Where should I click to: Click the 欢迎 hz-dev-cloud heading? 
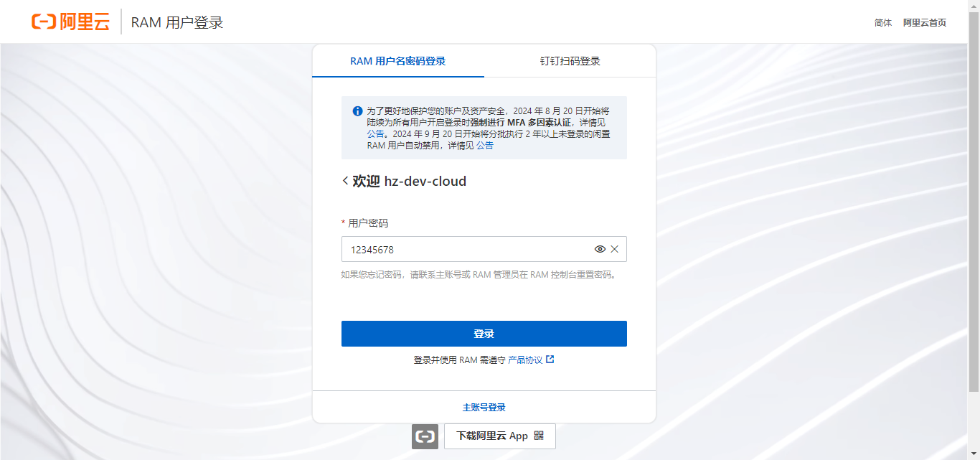pyautogui.click(x=410, y=182)
